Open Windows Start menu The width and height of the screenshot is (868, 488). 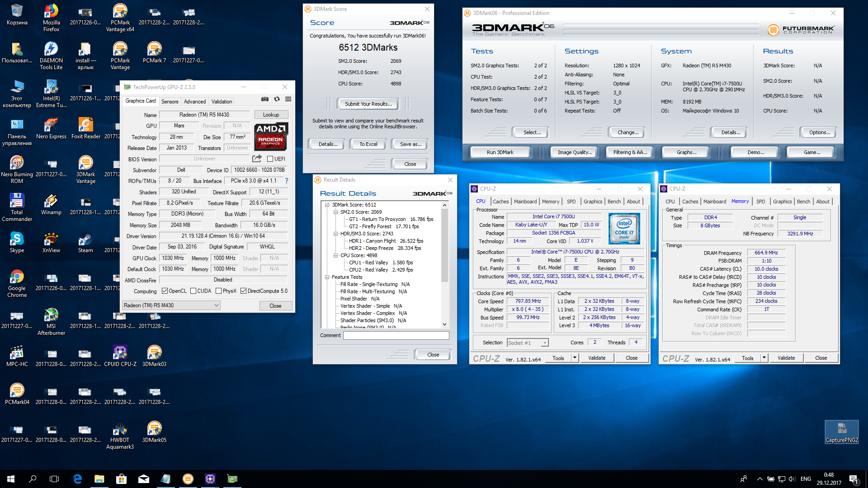click(11, 479)
